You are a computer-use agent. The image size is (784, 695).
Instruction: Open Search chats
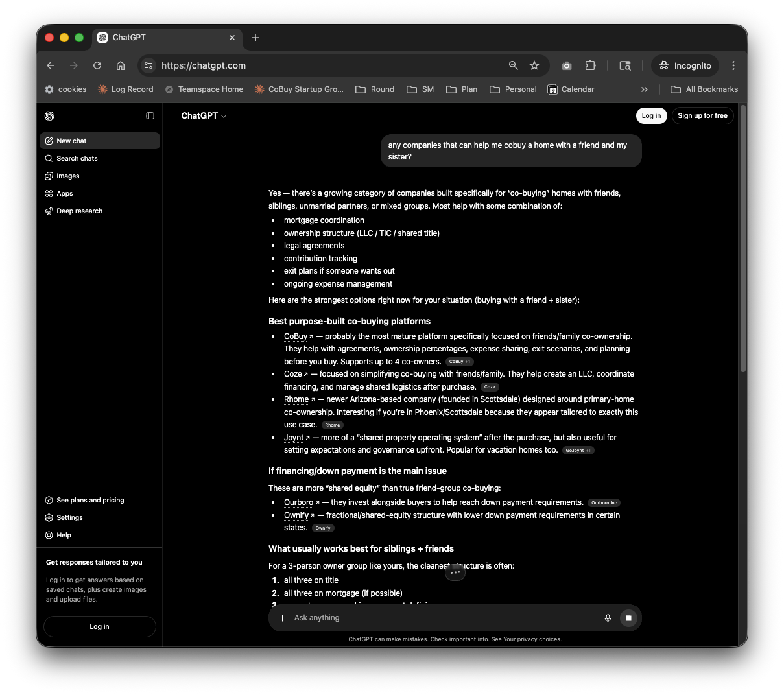point(100,158)
